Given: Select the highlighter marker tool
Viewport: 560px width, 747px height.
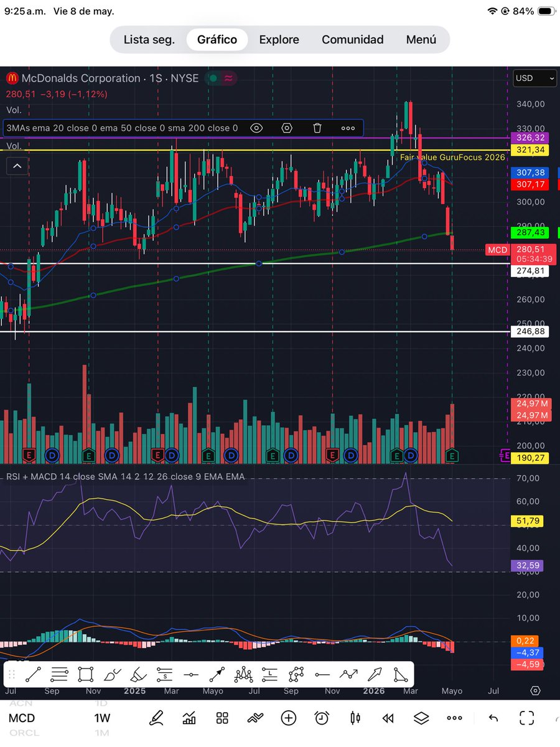Looking at the screenshot, I should pos(138,674).
